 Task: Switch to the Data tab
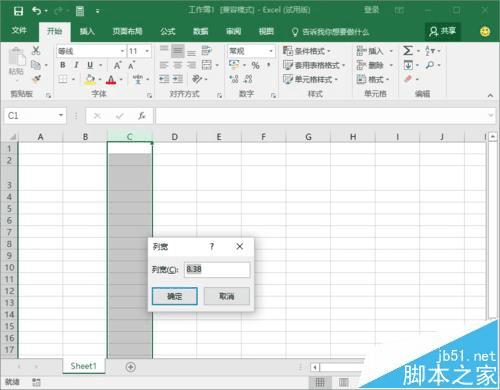[200, 31]
